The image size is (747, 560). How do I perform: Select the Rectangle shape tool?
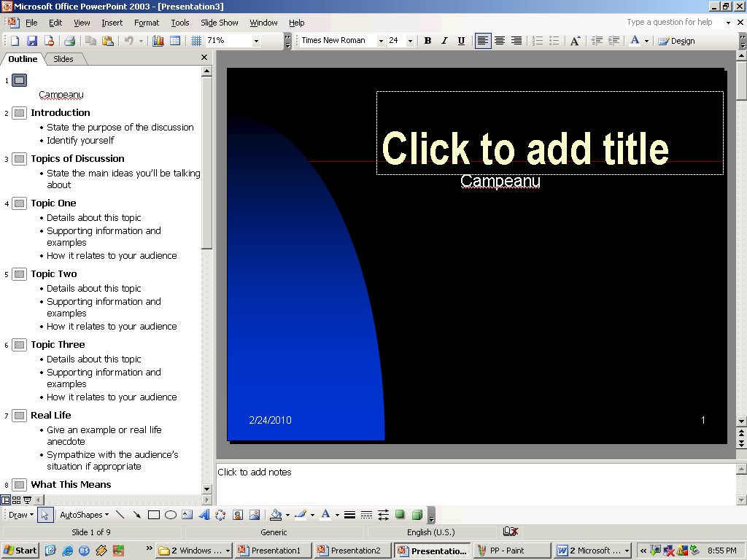pyautogui.click(x=153, y=515)
